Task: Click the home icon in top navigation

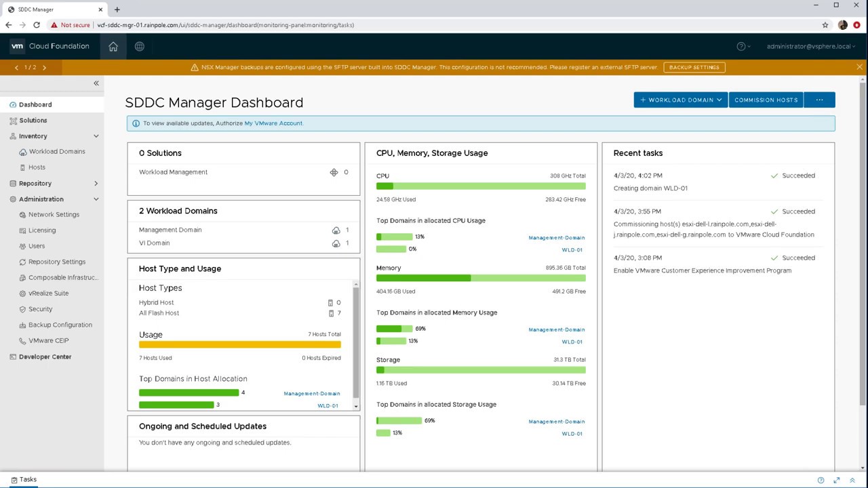Action: click(113, 46)
